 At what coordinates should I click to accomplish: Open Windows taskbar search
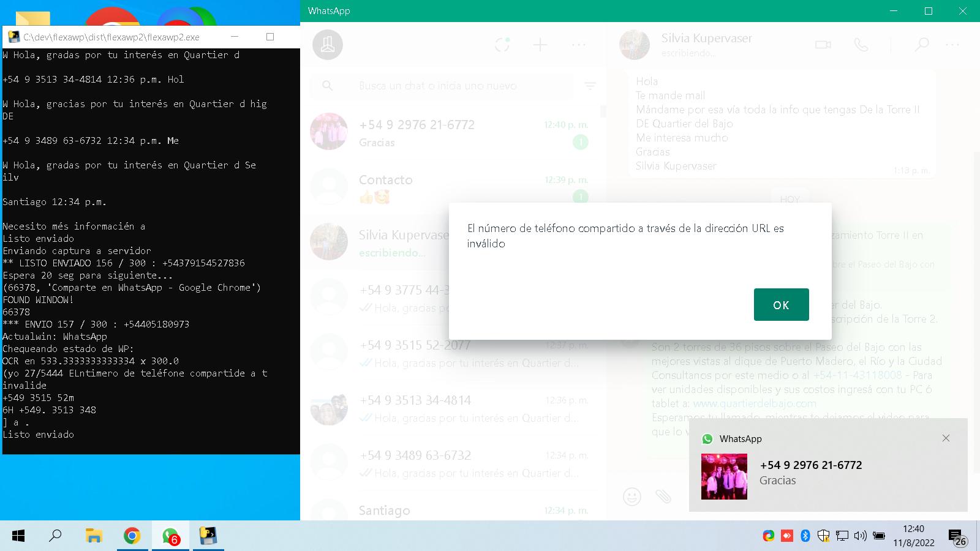tap(56, 536)
